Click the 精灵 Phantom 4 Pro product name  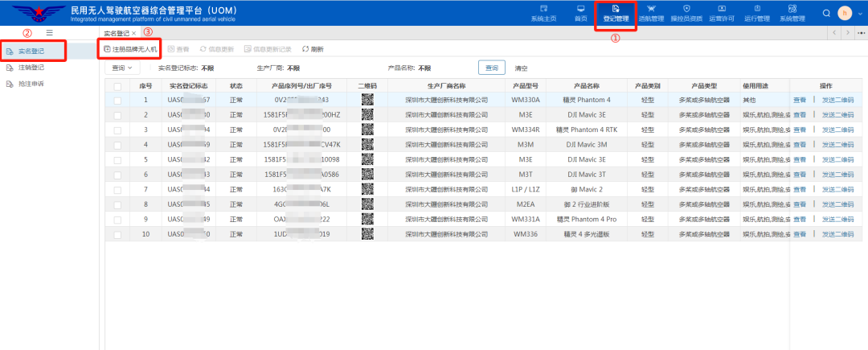(587, 220)
